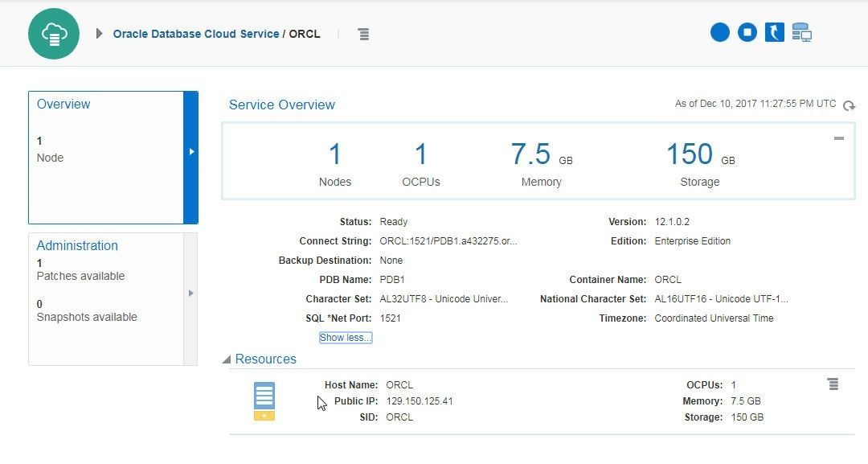Expand the arrow before Oracle Database Cloud Service

99,34
